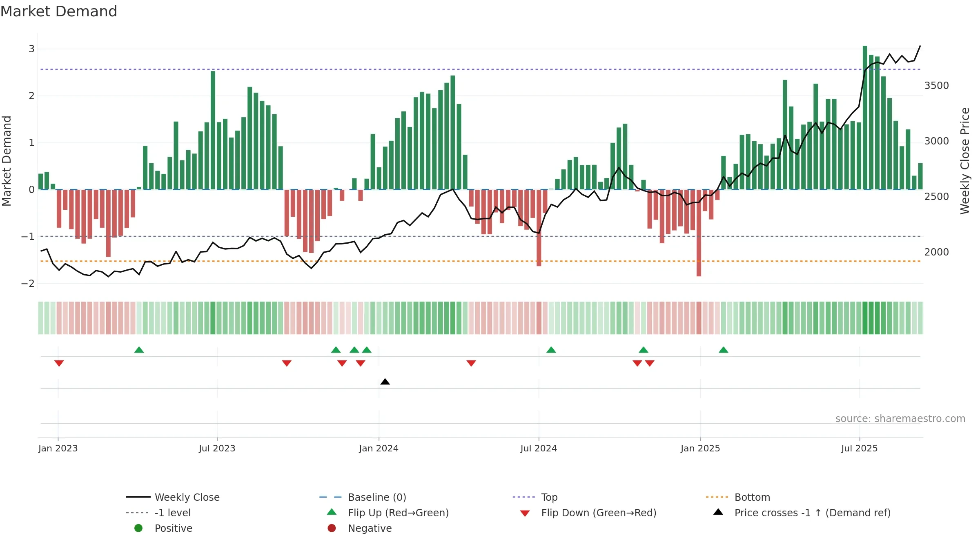Toggle the Baseline (0) legend entry
This screenshot has width=980, height=551.
click(363, 497)
